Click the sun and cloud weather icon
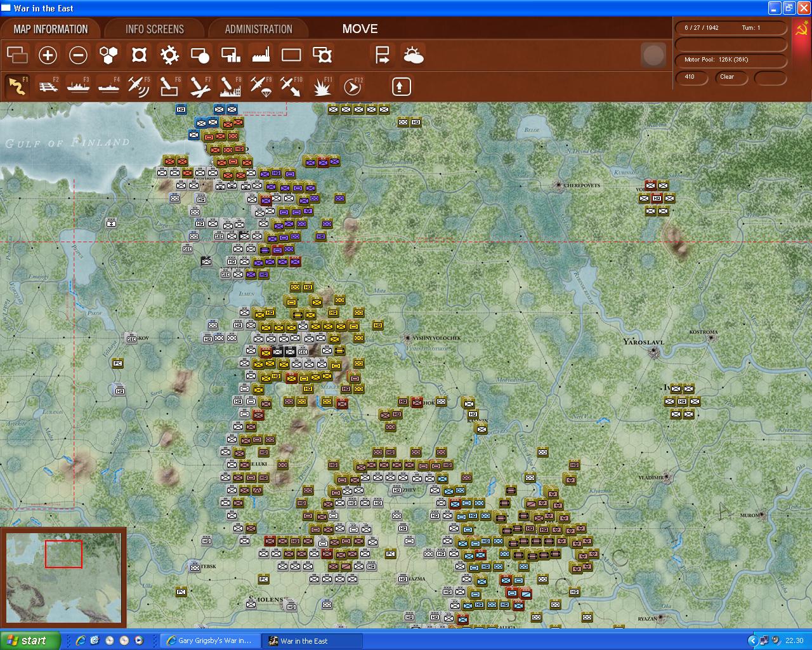This screenshot has height=650, width=812. 413,55
